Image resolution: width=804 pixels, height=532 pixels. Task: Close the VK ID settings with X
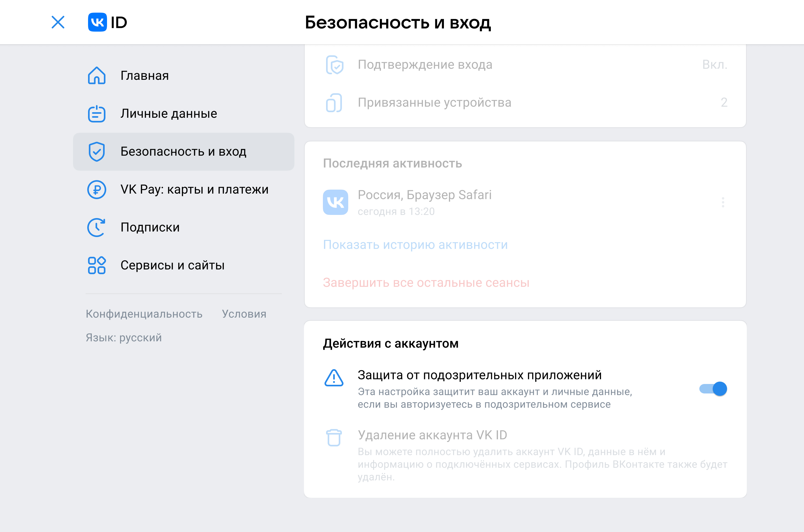coord(58,22)
